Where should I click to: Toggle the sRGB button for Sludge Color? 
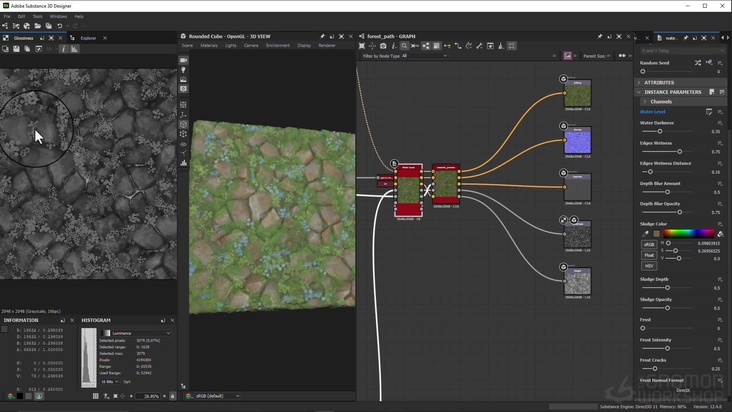point(648,244)
